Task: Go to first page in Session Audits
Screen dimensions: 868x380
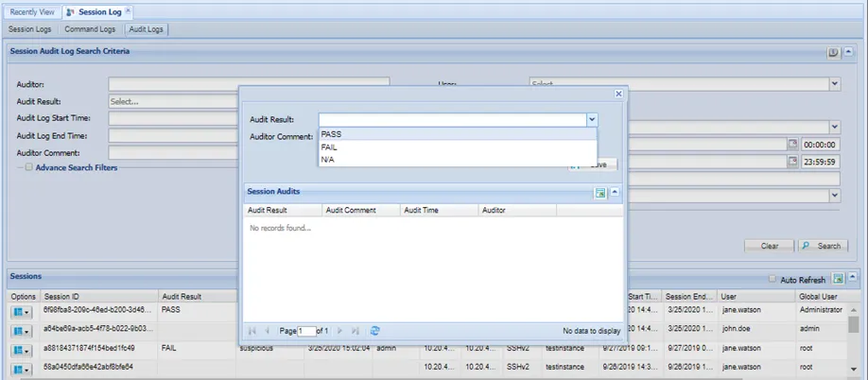Action: (252, 331)
